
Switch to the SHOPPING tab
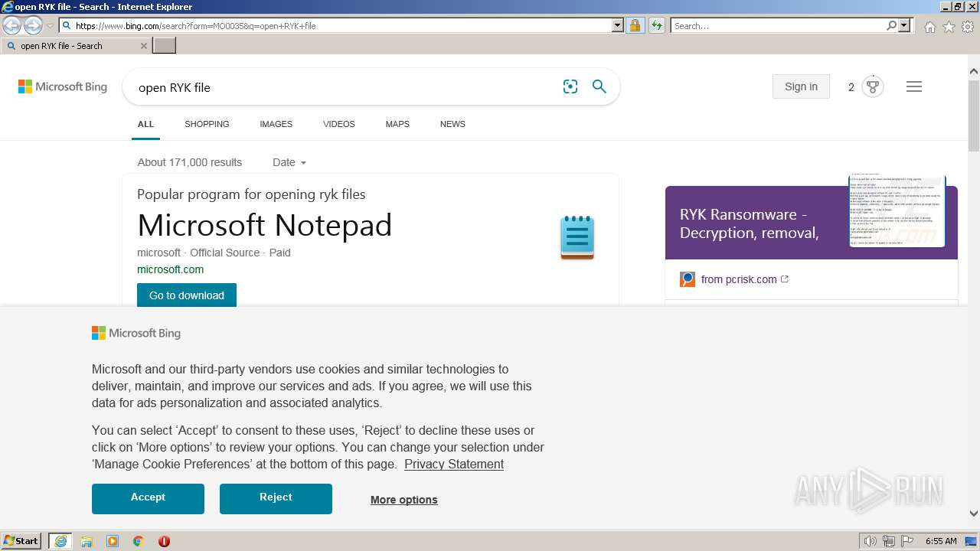point(207,124)
